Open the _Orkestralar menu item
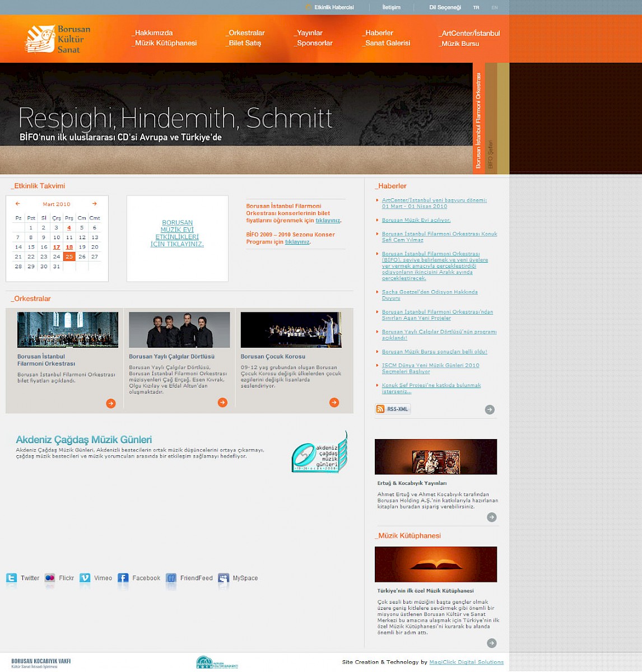This screenshot has height=672, width=642. pos(245,33)
